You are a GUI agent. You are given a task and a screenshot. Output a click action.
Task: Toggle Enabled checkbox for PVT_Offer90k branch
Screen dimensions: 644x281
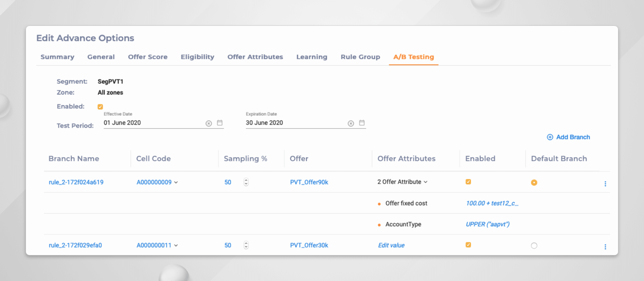point(468,182)
